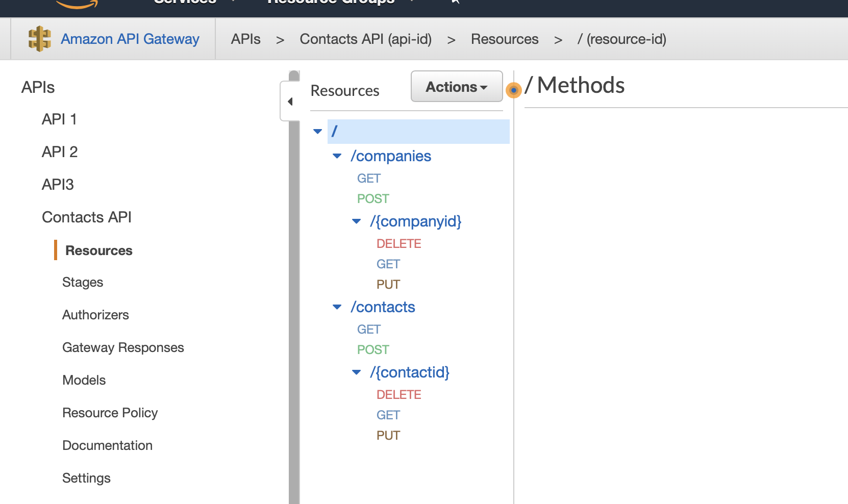This screenshot has height=504, width=848.
Task: Select the /{companyid} resource
Action: [416, 221]
